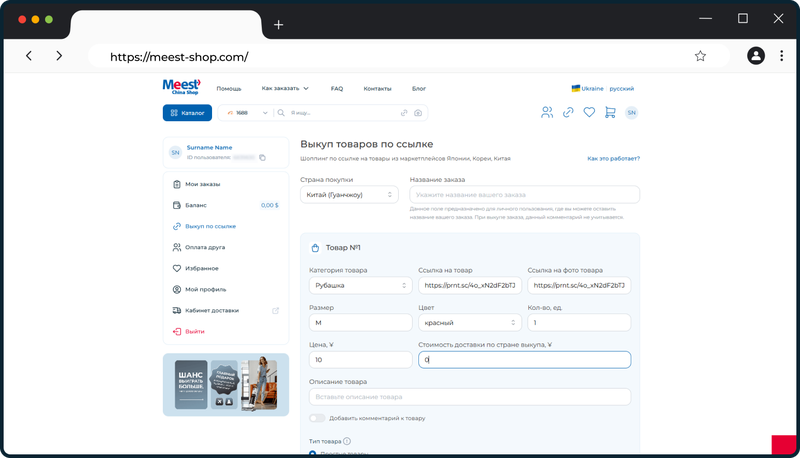
Task: Click the Каталог button
Action: tap(187, 113)
